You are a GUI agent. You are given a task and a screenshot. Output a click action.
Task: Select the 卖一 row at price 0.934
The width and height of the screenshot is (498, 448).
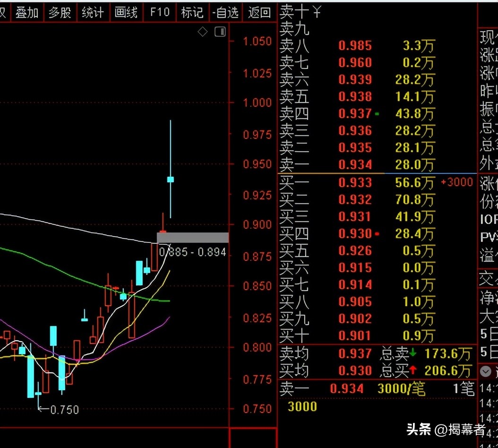[x=357, y=165]
